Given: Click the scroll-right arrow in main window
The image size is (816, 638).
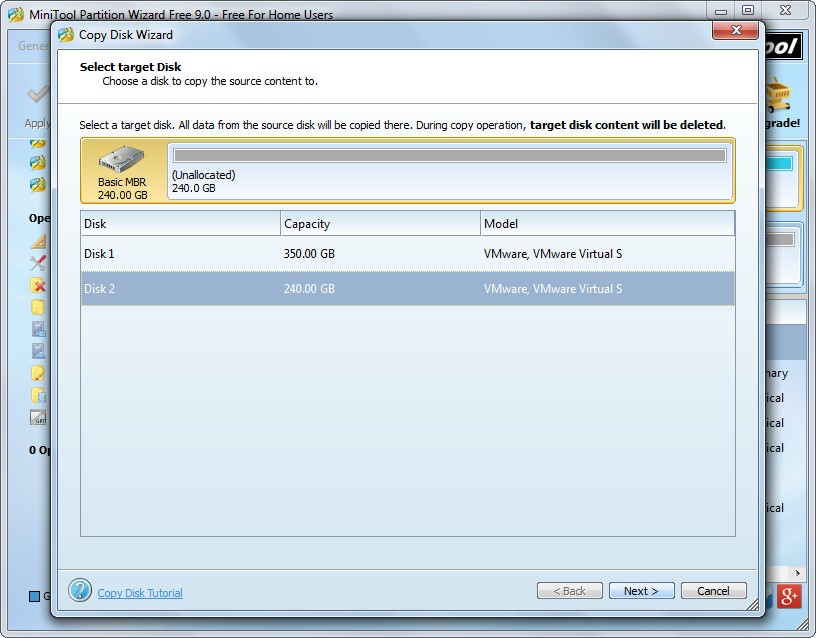Looking at the screenshot, I should tap(798, 573).
